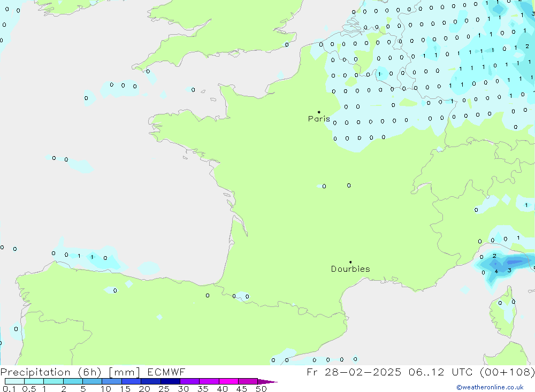Click the forecast date 28-02-2025 text
Viewport: 535px width, 392px height.
tap(363, 372)
